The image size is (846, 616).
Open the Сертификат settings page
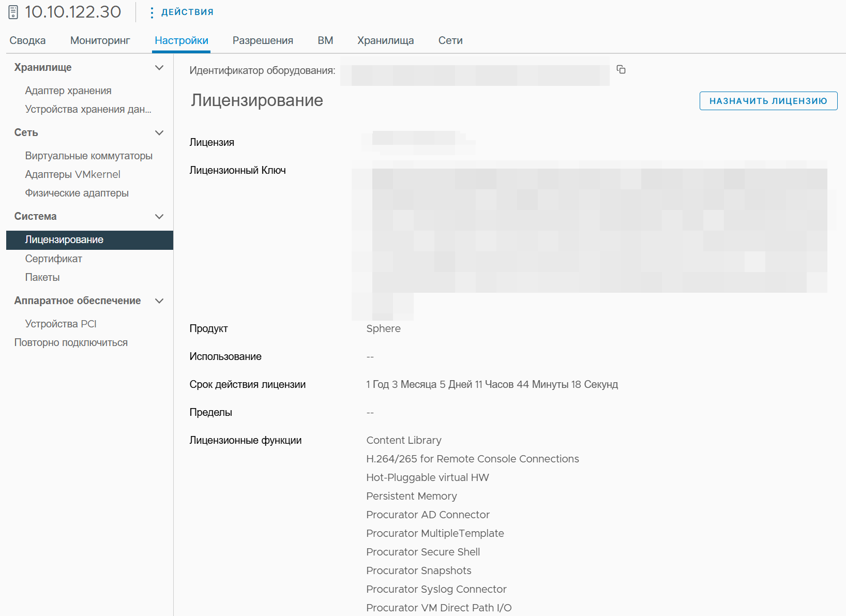click(54, 259)
